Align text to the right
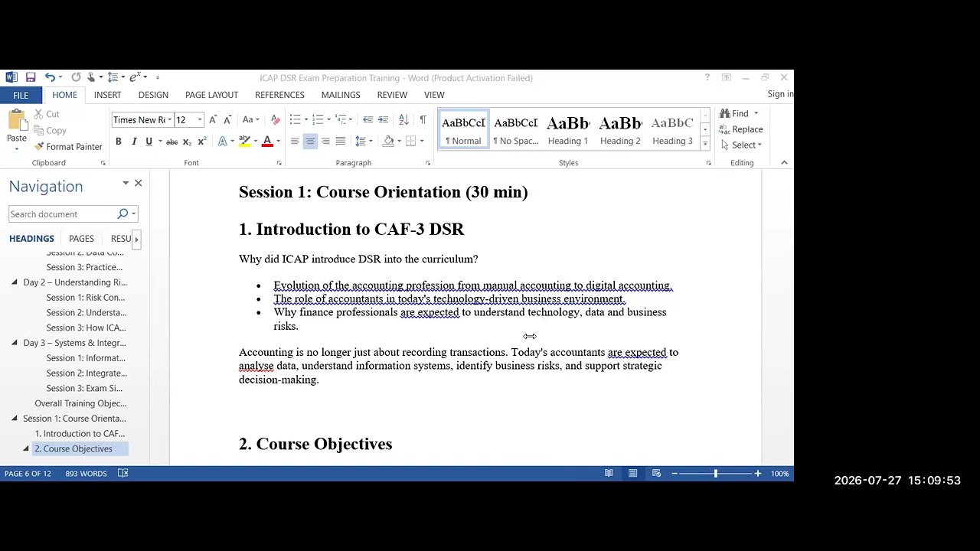The image size is (980, 551). 325,141
